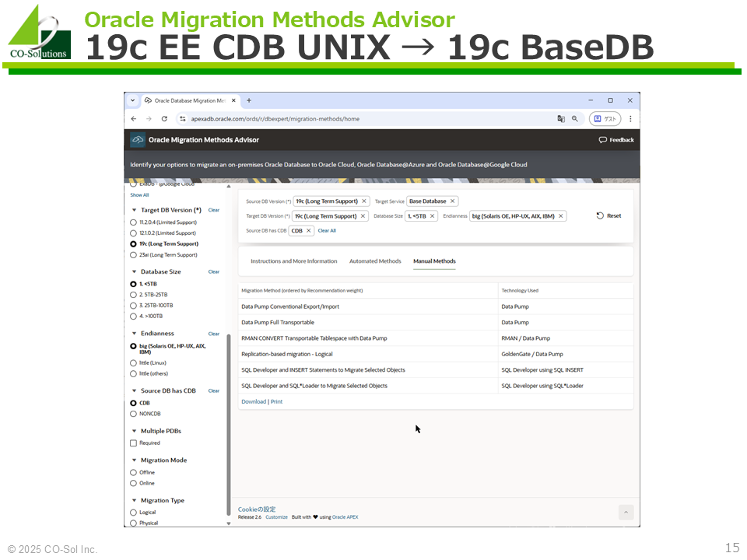Collapse the Endianness section
The height and width of the screenshot is (560, 747).
(x=134, y=334)
